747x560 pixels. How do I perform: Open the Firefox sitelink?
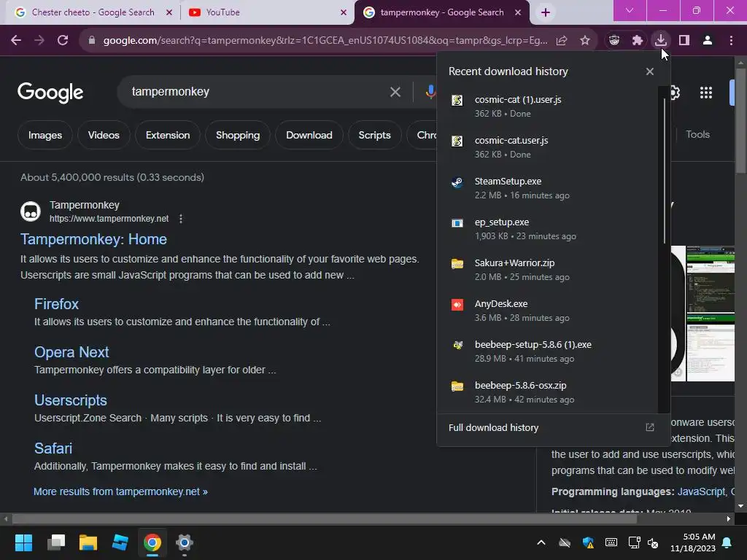[56, 304]
